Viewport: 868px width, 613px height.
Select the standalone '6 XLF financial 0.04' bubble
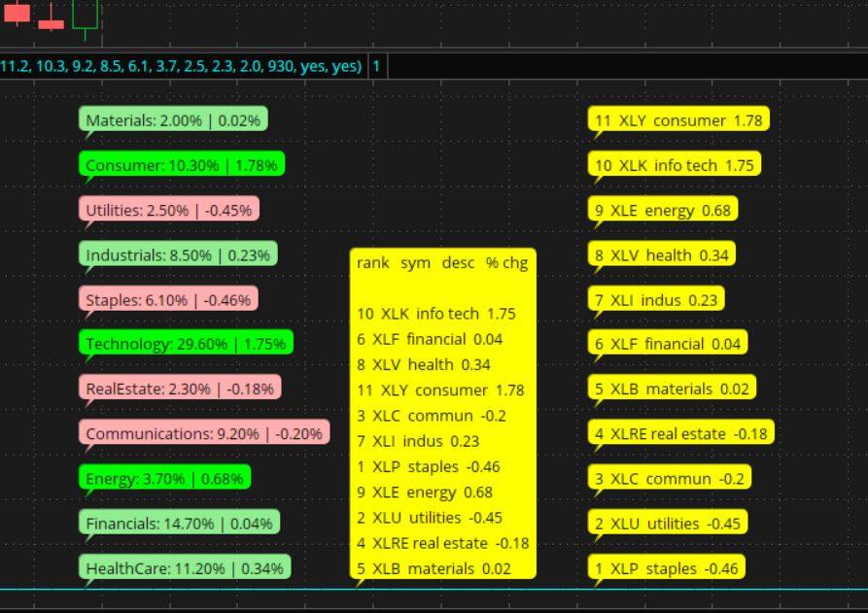click(668, 343)
